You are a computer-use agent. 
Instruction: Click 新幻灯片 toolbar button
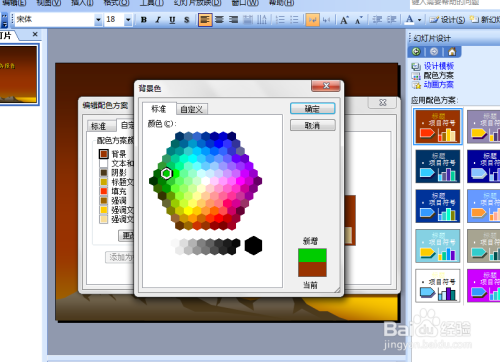485,20
